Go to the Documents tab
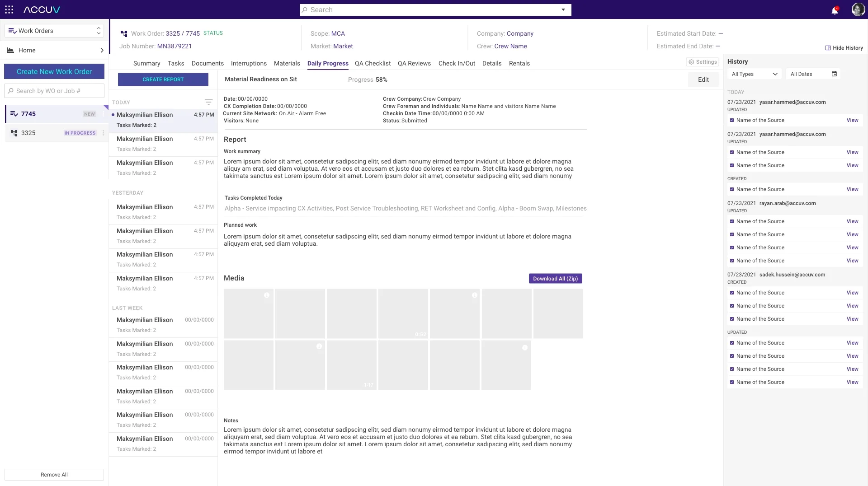 [208, 63]
